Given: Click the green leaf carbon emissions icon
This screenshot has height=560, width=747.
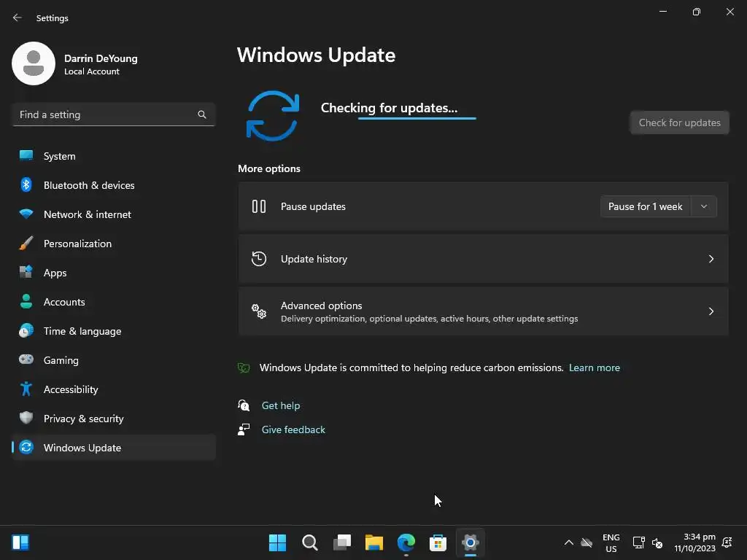Looking at the screenshot, I should pos(244,367).
